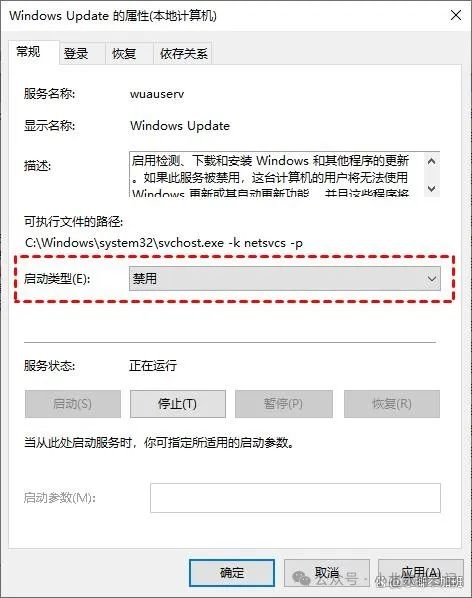Viewport: 472px width, 598px height.
Task: Confirm with the 确定 button
Action: click(232, 573)
